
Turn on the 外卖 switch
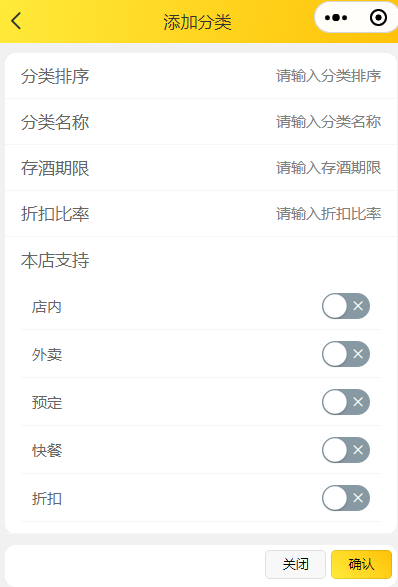(346, 354)
